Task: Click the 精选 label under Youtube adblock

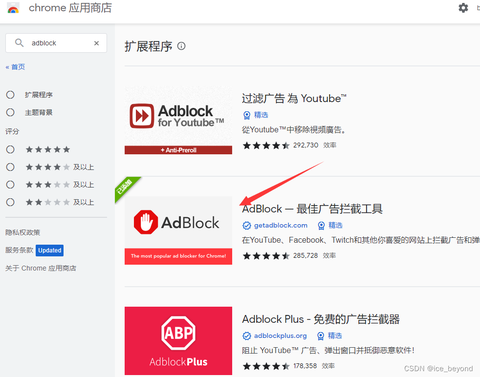Action: click(261, 115)
